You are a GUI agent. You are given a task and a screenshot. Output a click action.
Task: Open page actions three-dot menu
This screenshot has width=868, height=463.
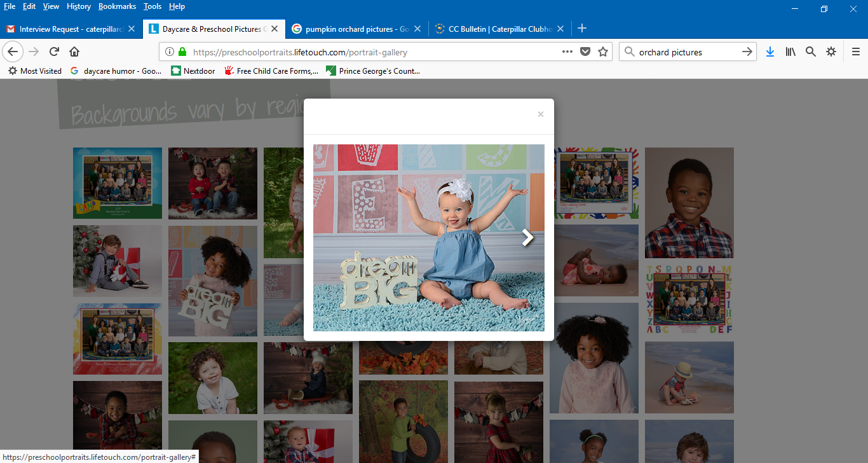click(x=567, y=52)
